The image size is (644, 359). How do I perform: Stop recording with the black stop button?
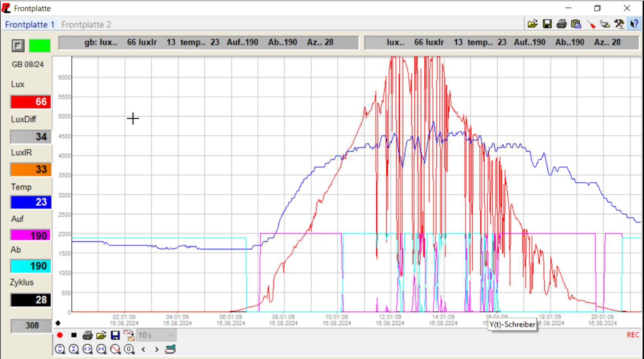point(74,335)
